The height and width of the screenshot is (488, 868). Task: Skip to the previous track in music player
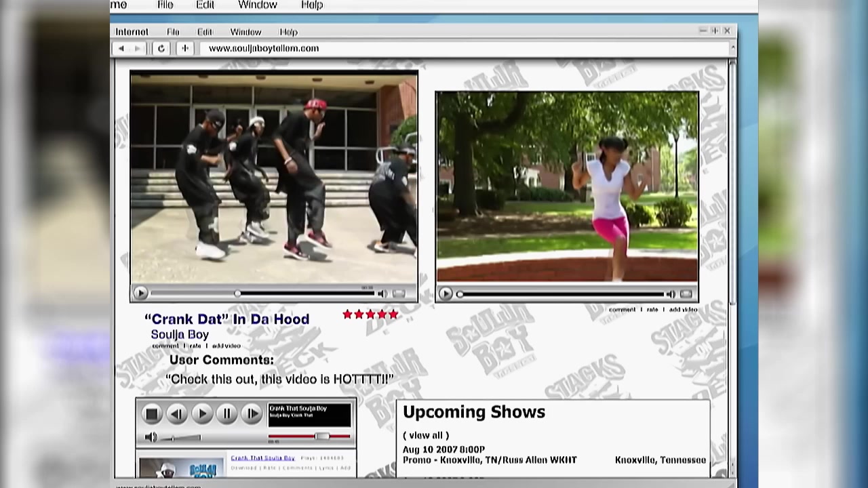176,413
